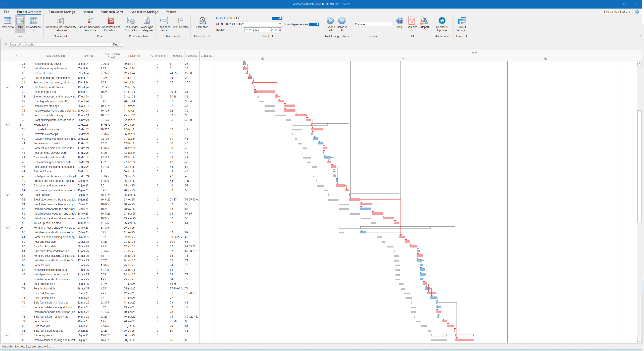The height and width of the screenshot is (351, 644).
Task: Open the Simulation Settings tab
Action: coord(62,12)
